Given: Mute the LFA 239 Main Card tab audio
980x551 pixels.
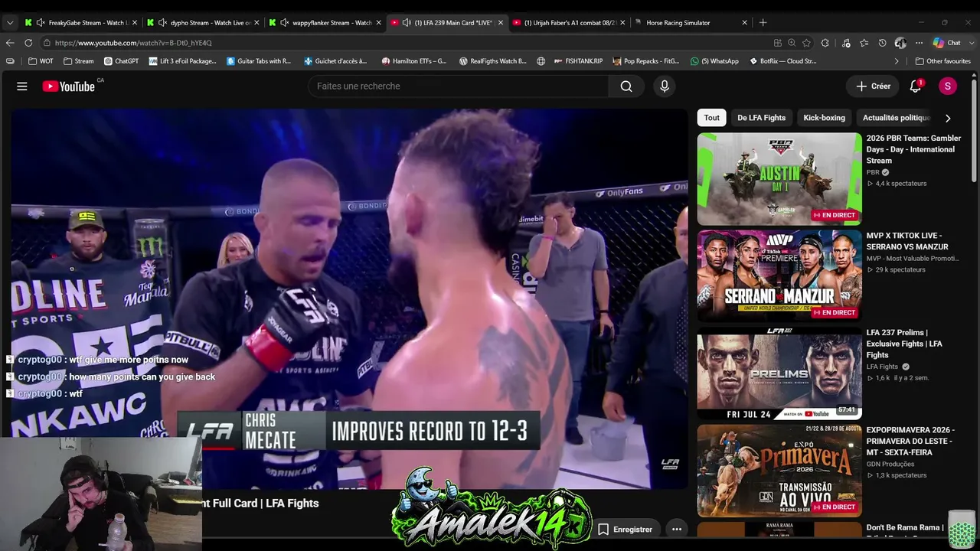Looking at the screenshot, I should 407,22.
